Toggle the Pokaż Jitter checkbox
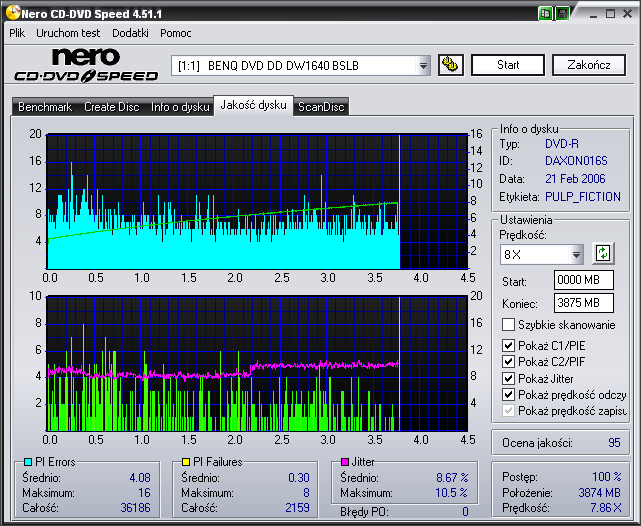641x526 pixels. pyautogui.click(x=508, y=378)
